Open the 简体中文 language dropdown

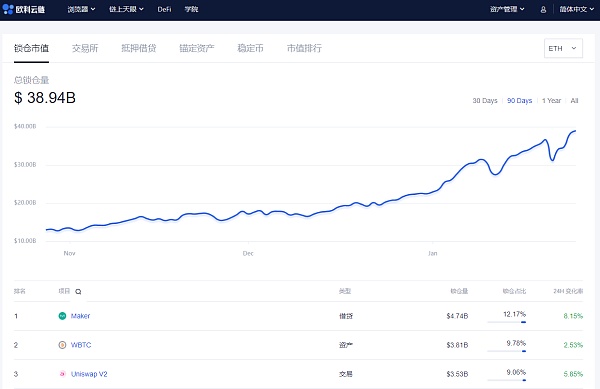(577, 9)
